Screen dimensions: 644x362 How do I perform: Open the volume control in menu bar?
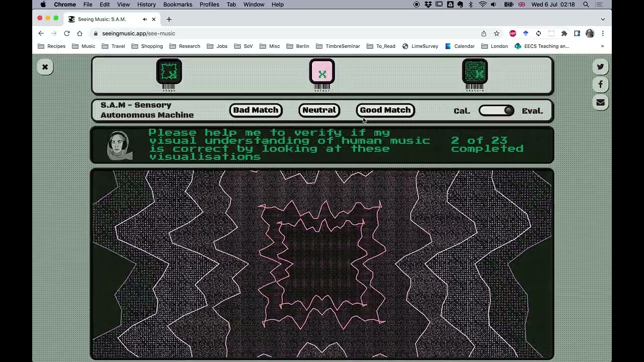[x=494, y=5]
